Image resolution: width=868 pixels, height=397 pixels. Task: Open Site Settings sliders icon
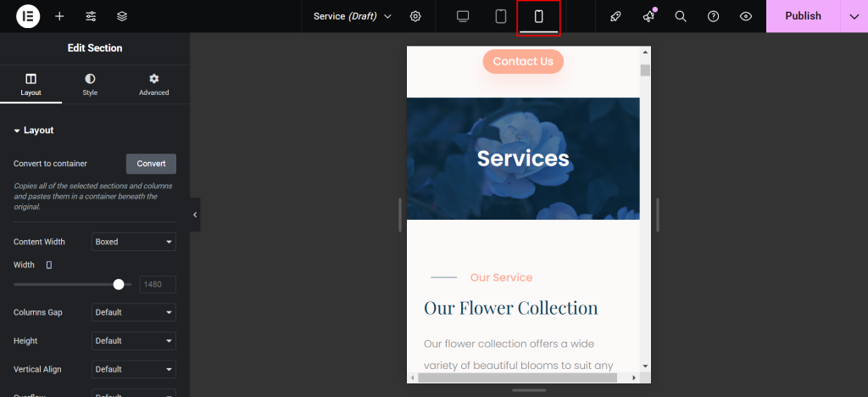(91, 16)
